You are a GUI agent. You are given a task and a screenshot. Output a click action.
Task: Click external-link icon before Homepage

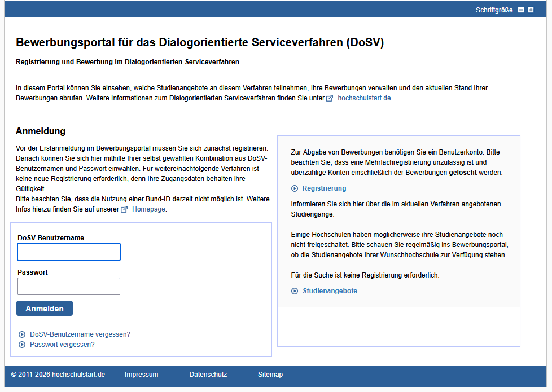[x=124, y=209]
